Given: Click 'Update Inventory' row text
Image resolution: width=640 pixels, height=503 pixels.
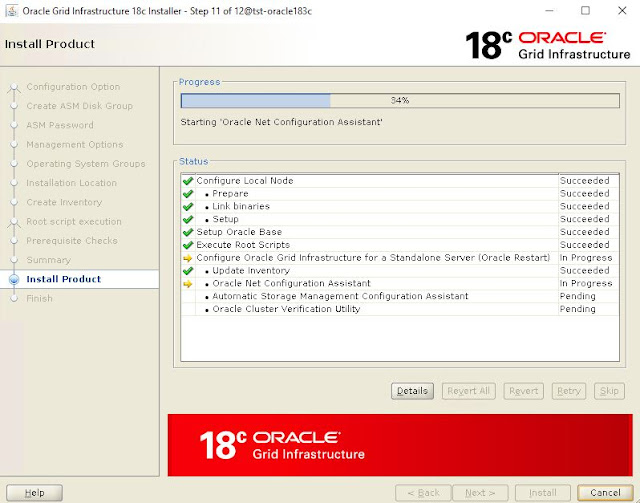Looking at the screenshot, I should [251, 271].
